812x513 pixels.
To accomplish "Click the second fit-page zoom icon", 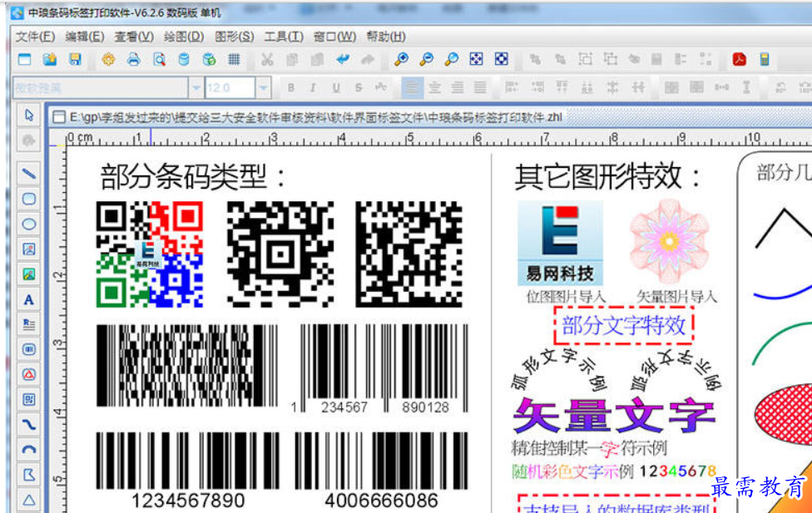I will tap(502, 59).
